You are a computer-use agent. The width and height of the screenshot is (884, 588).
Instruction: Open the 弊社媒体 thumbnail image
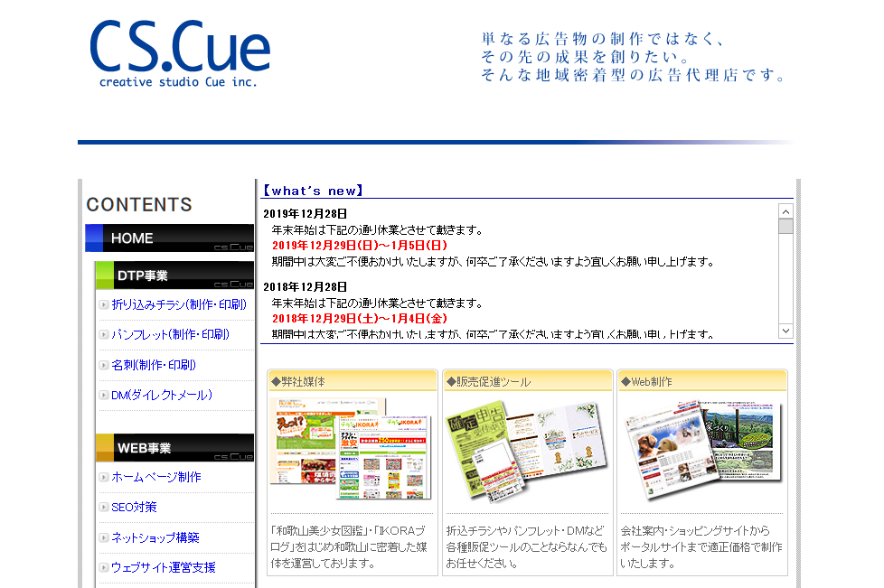coord(352,449)
